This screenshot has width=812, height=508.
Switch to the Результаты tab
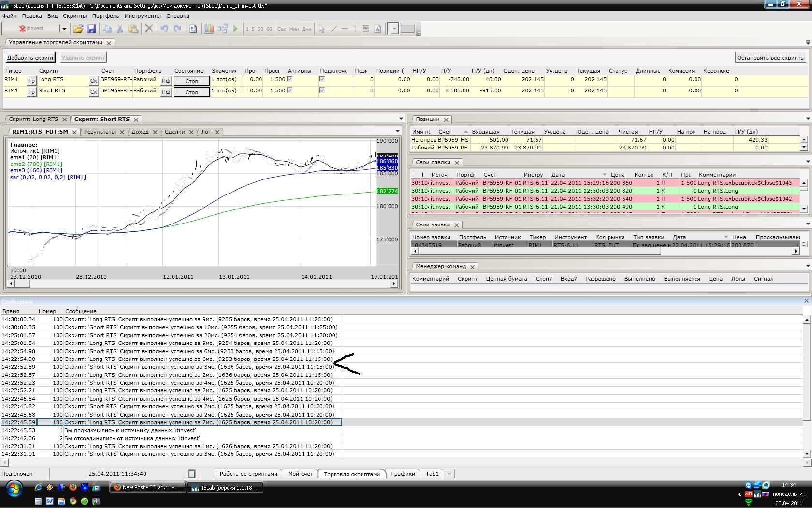point(100,132)
